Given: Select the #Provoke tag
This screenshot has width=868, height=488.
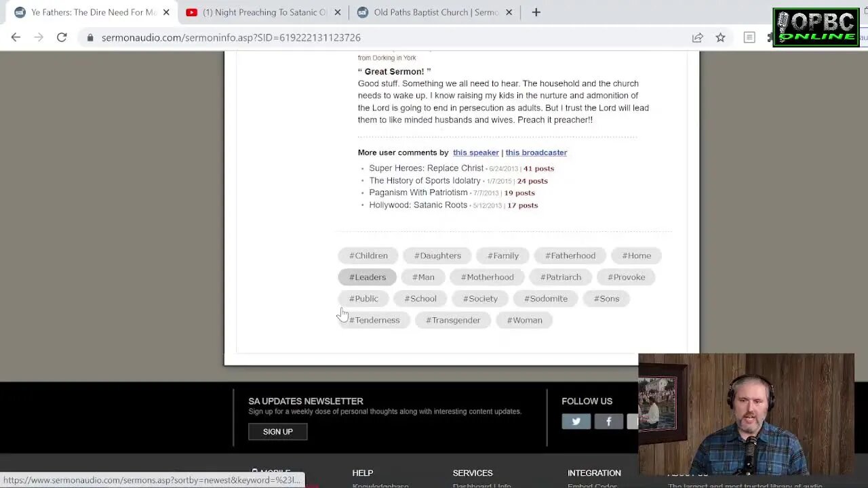Looking at the screenshot, I should click(x=626, y=277).
